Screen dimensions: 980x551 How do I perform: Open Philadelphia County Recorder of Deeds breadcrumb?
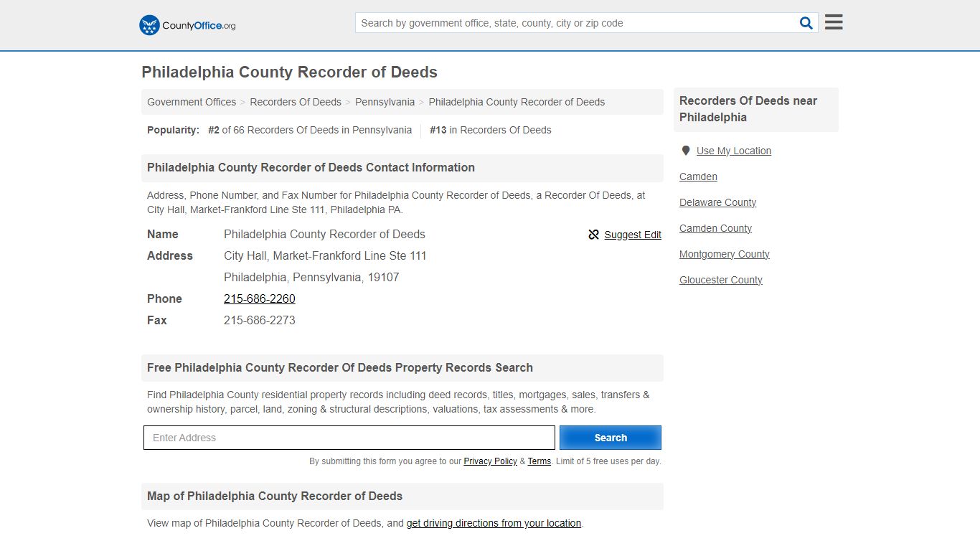tap(517, 102)
